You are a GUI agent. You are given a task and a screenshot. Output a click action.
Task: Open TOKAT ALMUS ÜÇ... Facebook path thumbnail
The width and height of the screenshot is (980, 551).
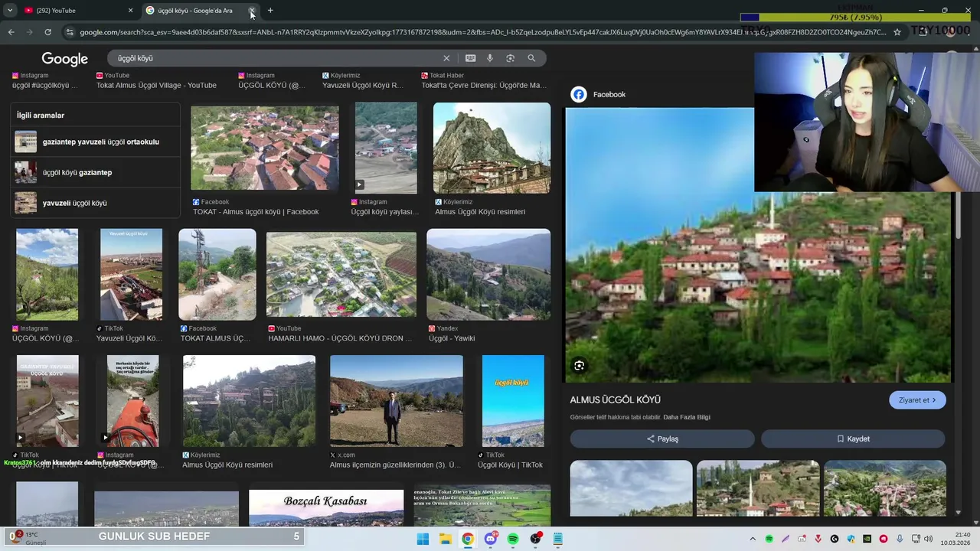coord(217,275)
